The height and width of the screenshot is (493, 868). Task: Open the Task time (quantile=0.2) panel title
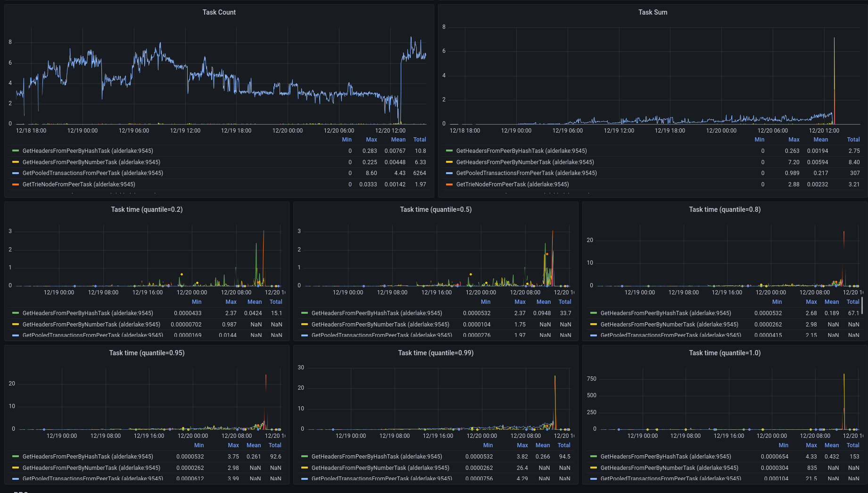[x=147, y=209]
